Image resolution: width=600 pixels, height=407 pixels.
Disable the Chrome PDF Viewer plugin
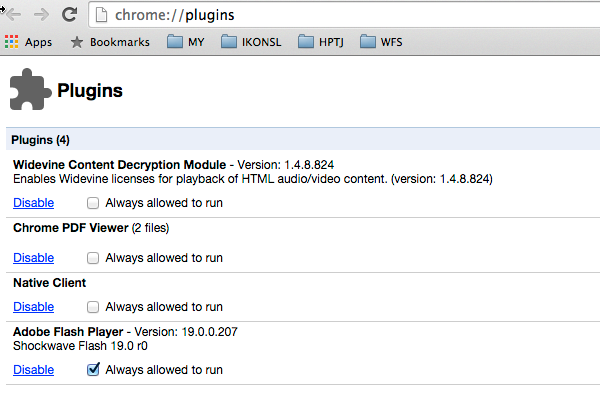(x=33, y=257)
